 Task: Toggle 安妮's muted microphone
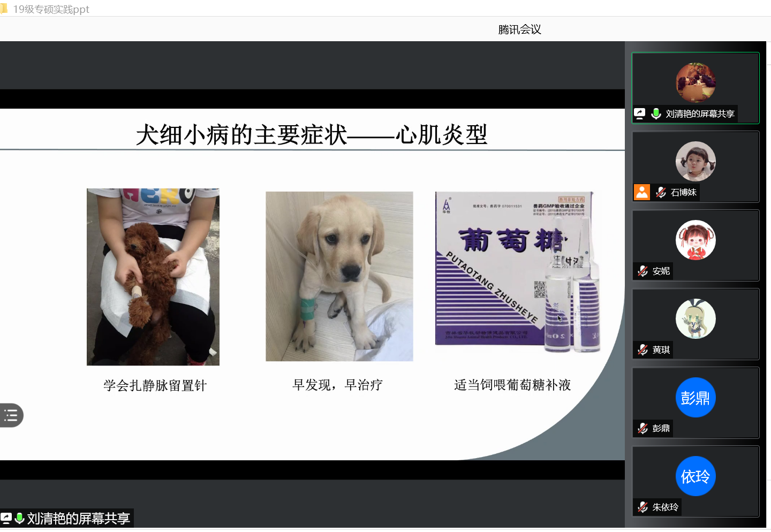click(x=643, y=271)
